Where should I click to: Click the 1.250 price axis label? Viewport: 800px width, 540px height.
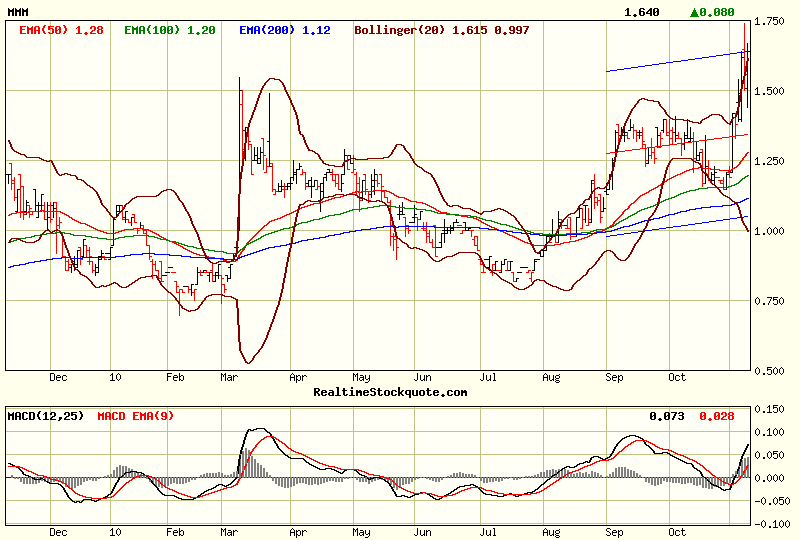coord(769,161)
